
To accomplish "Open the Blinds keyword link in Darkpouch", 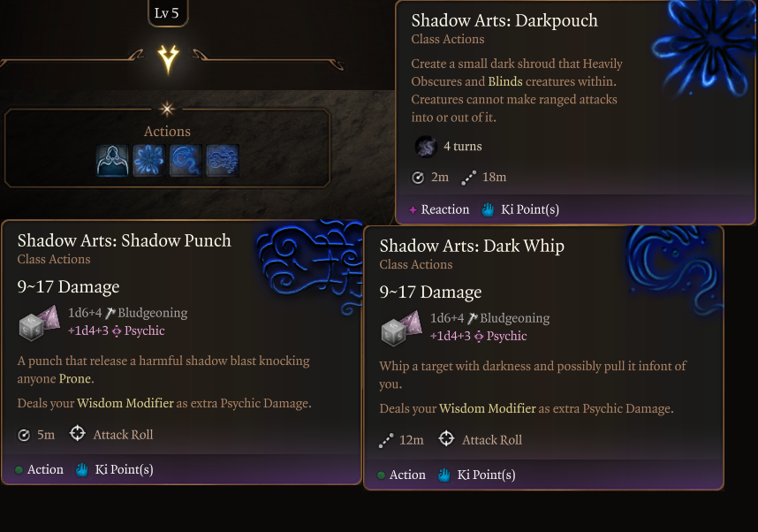I will click(x=504, y=81).
